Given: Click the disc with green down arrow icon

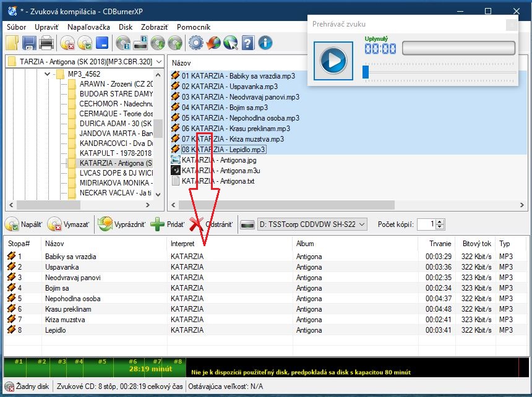Looking at the screenshot, I should pyautogui.click(x=158, y=43).
